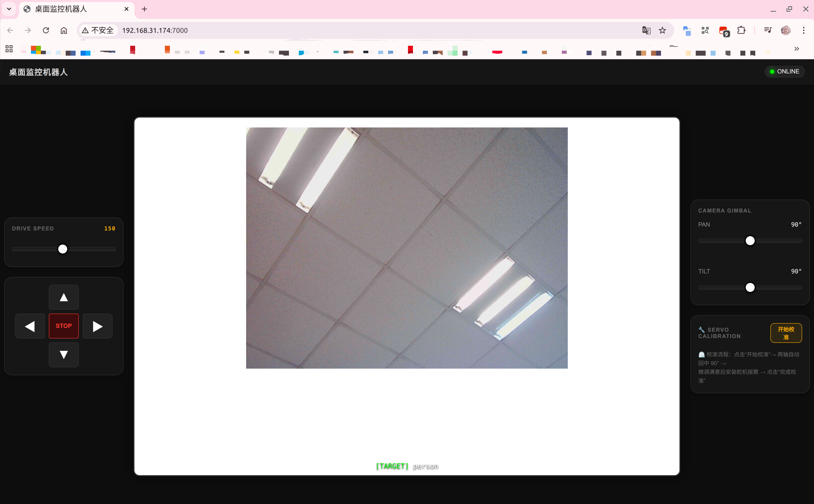Bookmark this page with the star icon
This screenshot has height=504, width=814.
click(662, 30)
